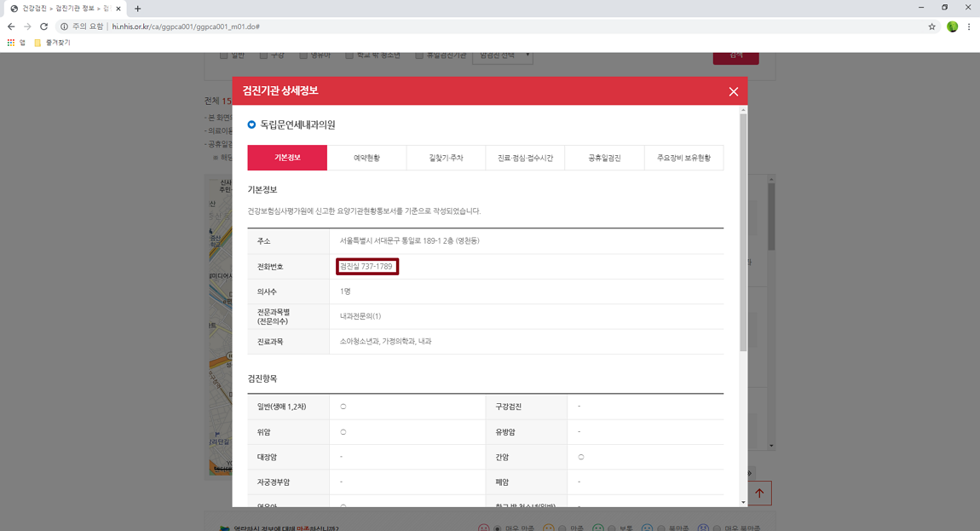The width and height of the screenshot is (980, 531).
Task: View site information security icon
Action: coord(64,26)
